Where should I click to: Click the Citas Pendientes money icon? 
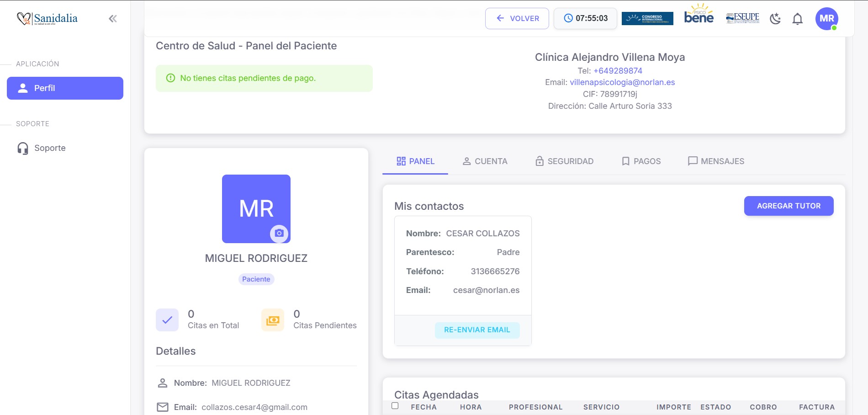pos(273,320)
